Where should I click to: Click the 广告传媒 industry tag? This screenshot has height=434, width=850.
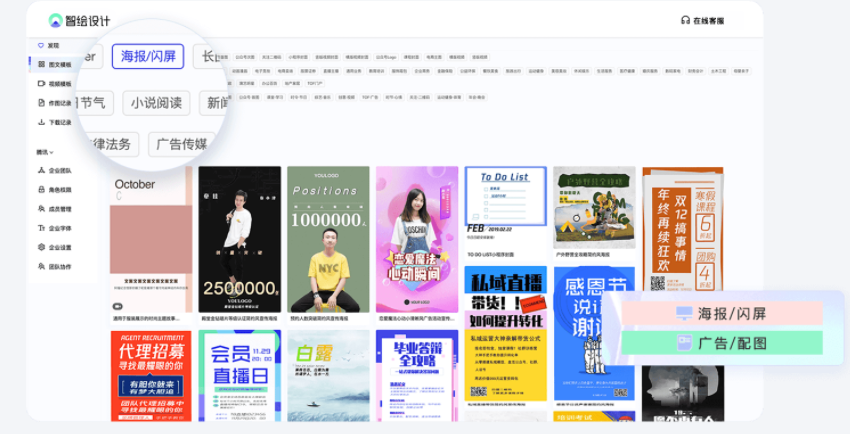coord(181,144)
